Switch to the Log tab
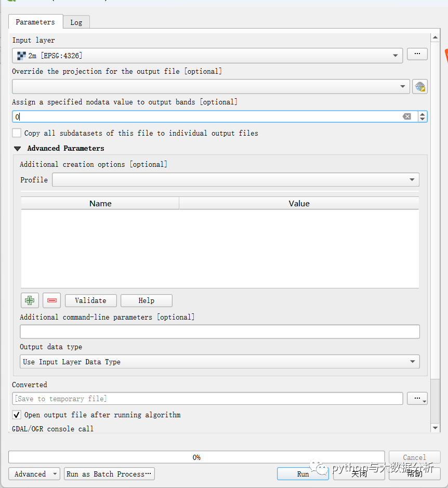 point(76,22)
